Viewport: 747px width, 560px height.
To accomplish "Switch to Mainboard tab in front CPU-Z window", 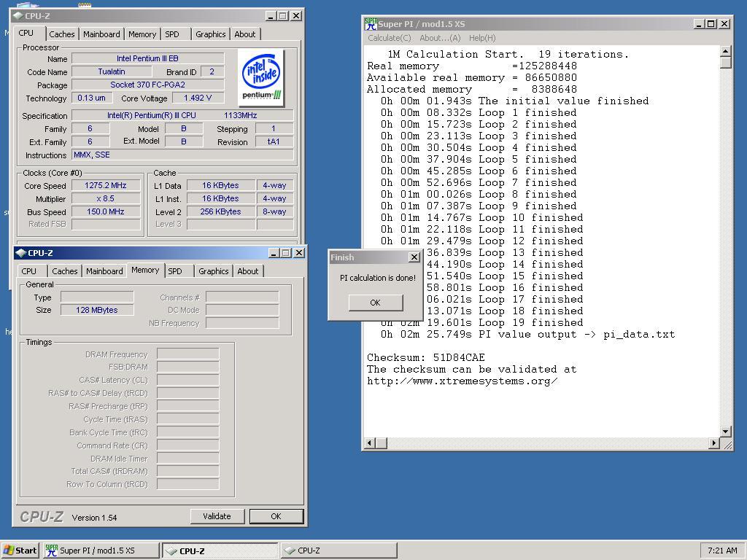I will click(x=104, y=271).
